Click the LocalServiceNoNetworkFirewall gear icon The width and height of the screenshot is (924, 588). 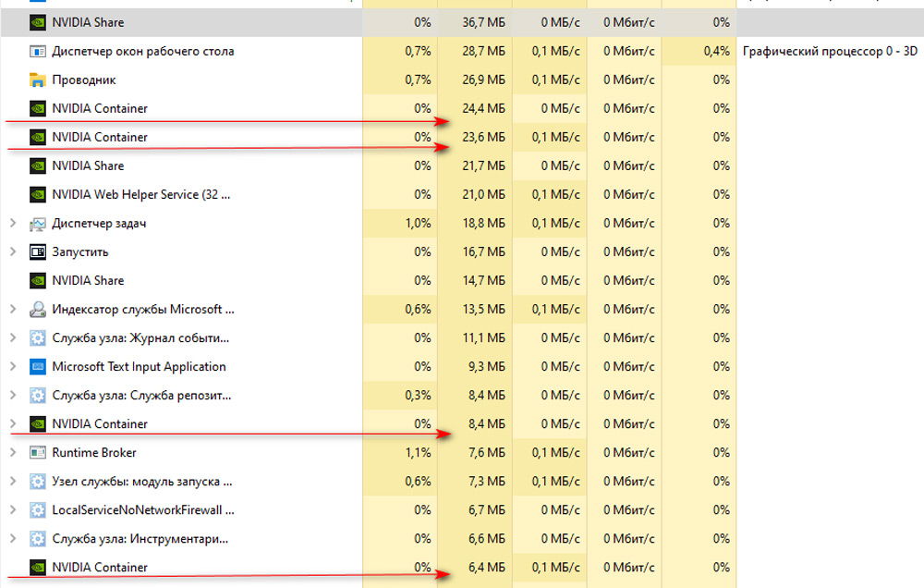coord(38,509)
